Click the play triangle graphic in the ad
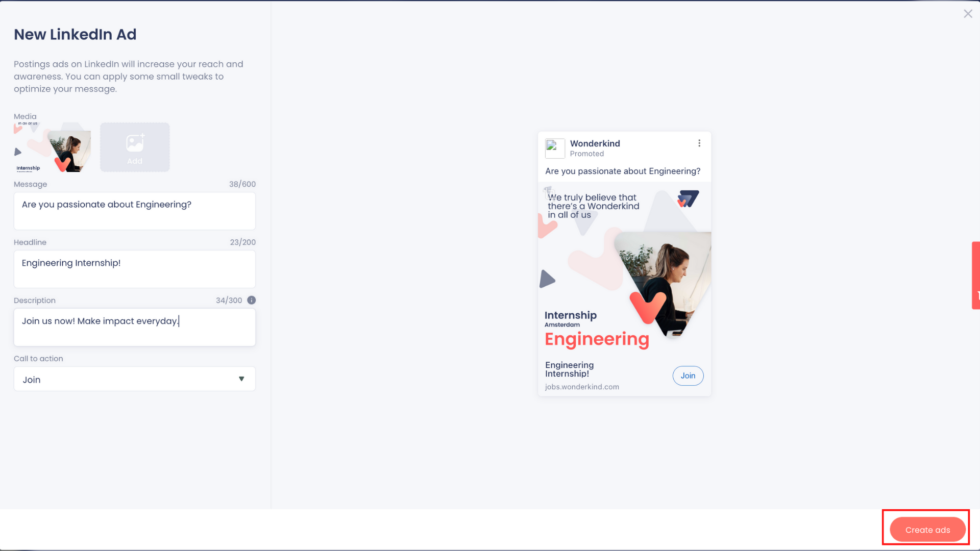Image resolution: width=980 pixels, height=551 pixels. [x=547, y=279]
